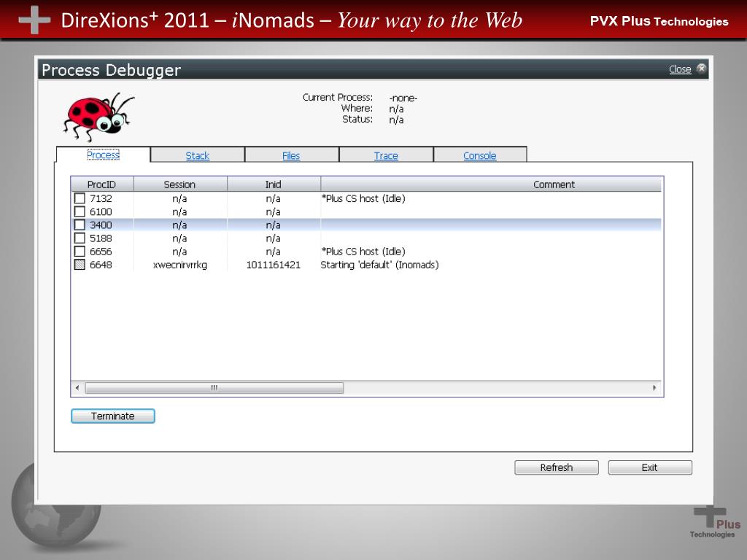Screen dimensions: 747x560
Task: Switch to the Trace tab
Action: pos(386,156)
